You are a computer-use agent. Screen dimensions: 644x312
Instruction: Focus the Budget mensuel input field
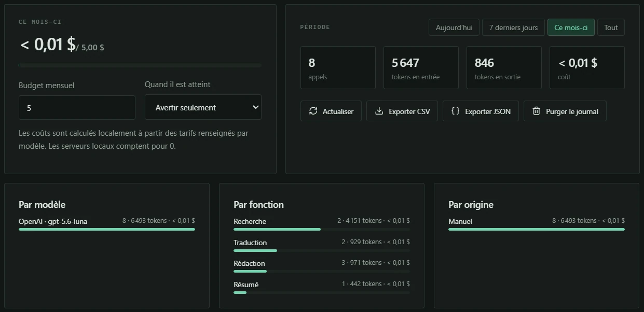[77, 108]
